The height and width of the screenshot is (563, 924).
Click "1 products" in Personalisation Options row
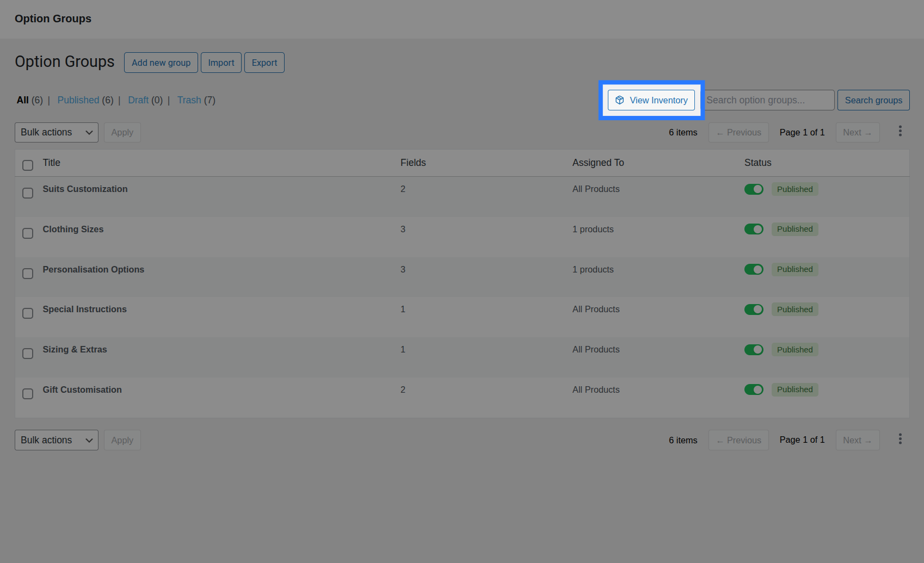[x=593, y=269]
